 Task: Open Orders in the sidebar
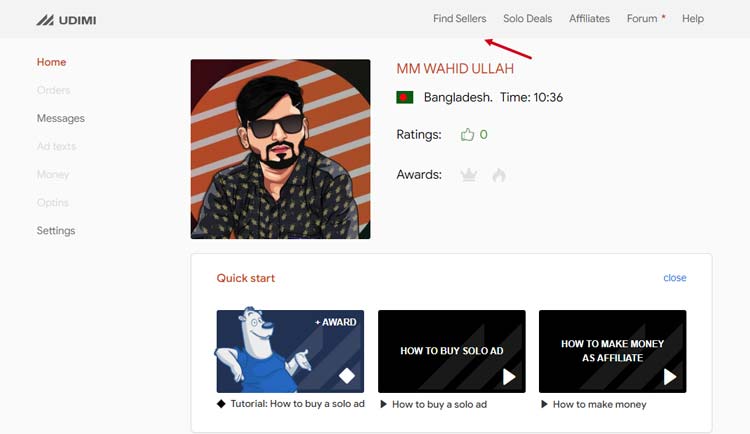pyautogui.click(x=54, y=90)
